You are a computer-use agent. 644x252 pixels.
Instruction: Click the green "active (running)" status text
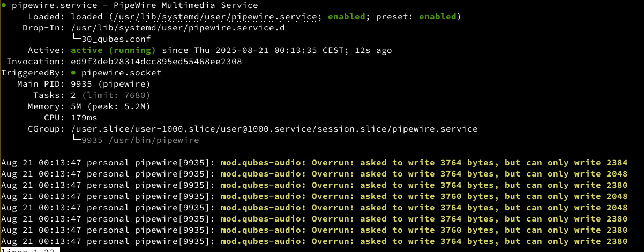pos(113,50)
